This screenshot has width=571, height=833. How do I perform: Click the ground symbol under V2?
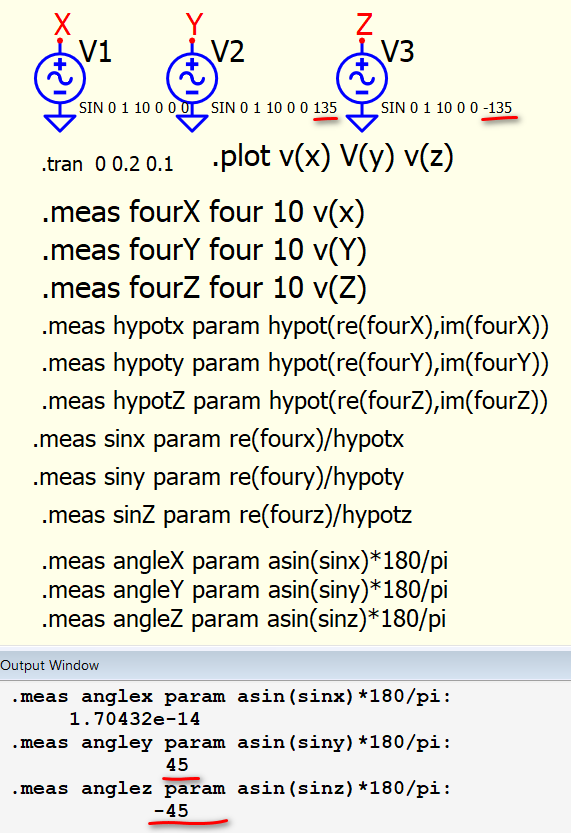click(x=192, y=123)
